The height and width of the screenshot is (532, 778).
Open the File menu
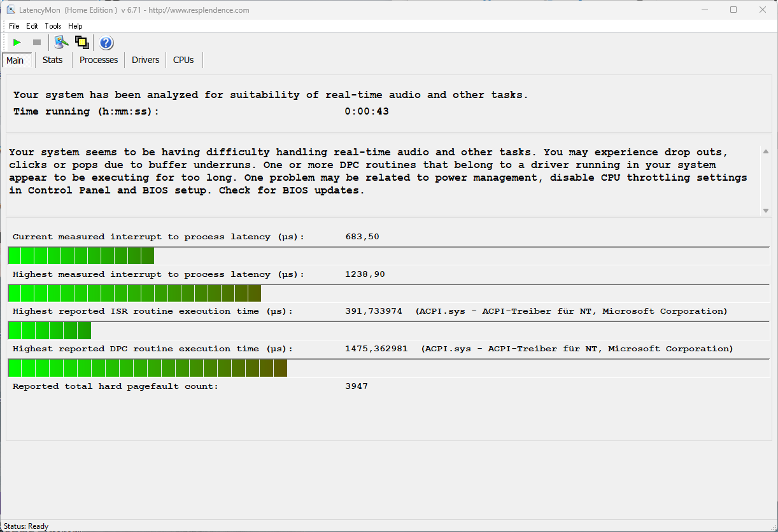[14, 26]
